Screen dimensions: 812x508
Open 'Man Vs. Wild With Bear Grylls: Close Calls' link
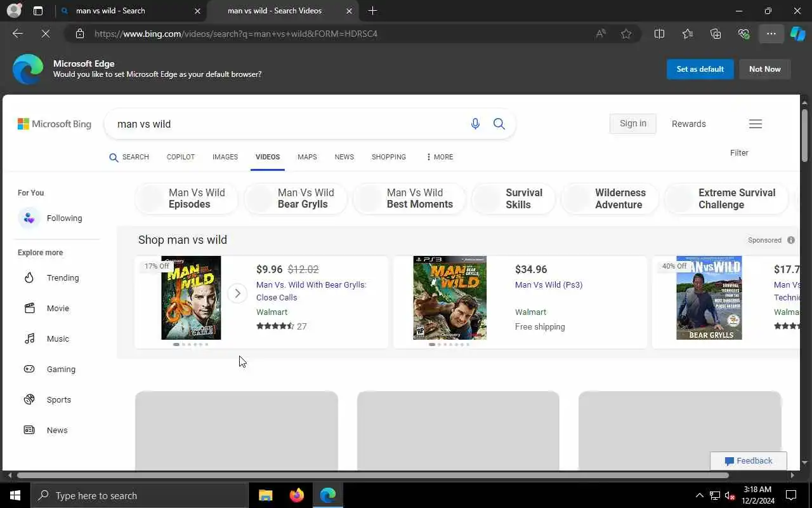pyautogui.click(x=311, y=291)
